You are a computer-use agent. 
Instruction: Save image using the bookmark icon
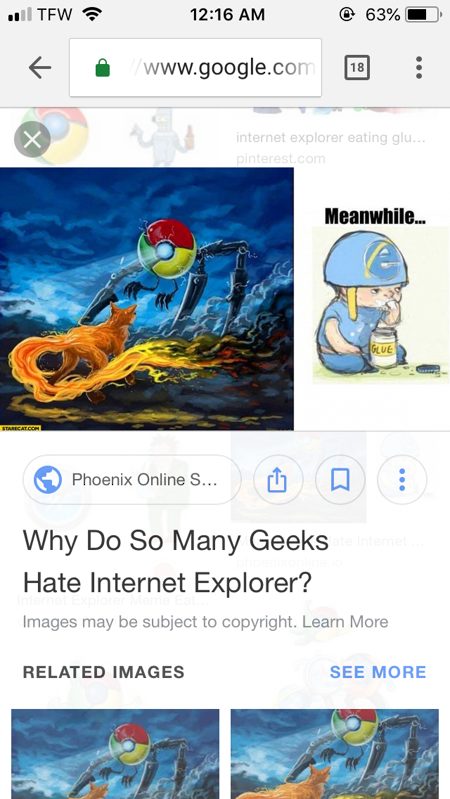click(x=340, y=480)
